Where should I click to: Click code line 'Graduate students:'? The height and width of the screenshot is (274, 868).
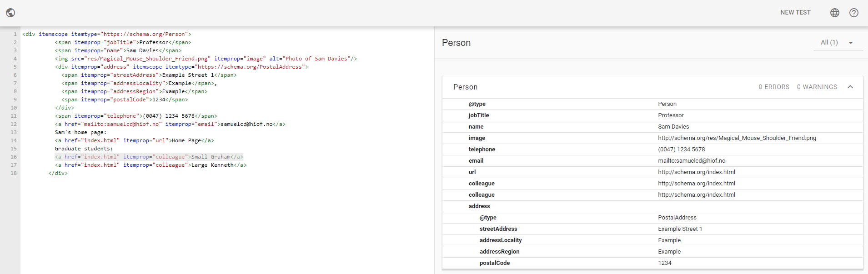pos(84,149)
